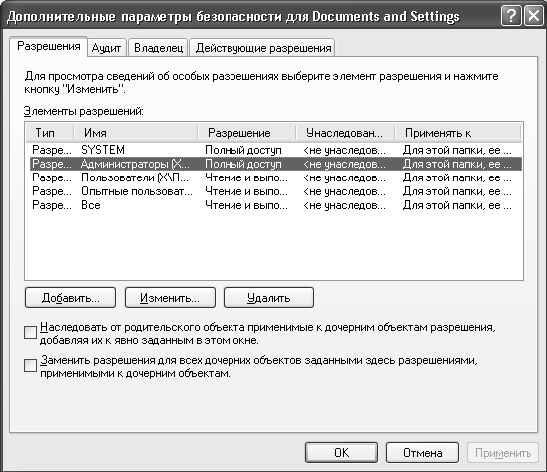The width and height of the screenshot is (547, 472).
Task: Confirm with the OK button
Action: coord(341,452)
